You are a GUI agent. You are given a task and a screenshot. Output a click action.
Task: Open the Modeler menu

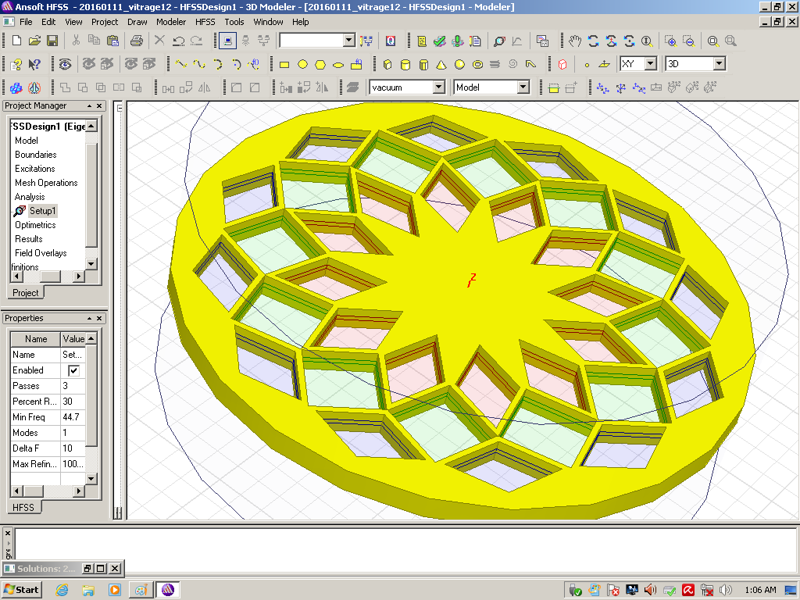click(171, 21)
